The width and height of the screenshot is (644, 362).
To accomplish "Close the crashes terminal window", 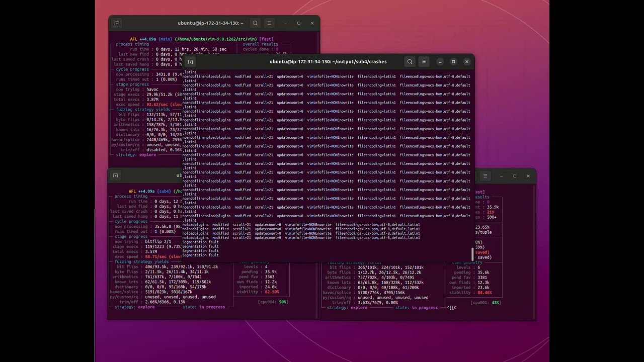I will [x=467, y=62].
